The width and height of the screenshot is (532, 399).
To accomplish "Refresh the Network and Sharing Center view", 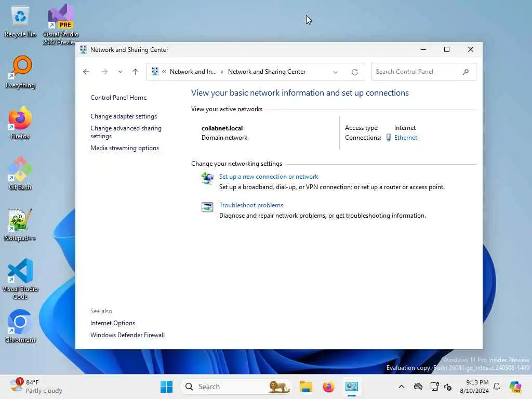I will [355, 72].
